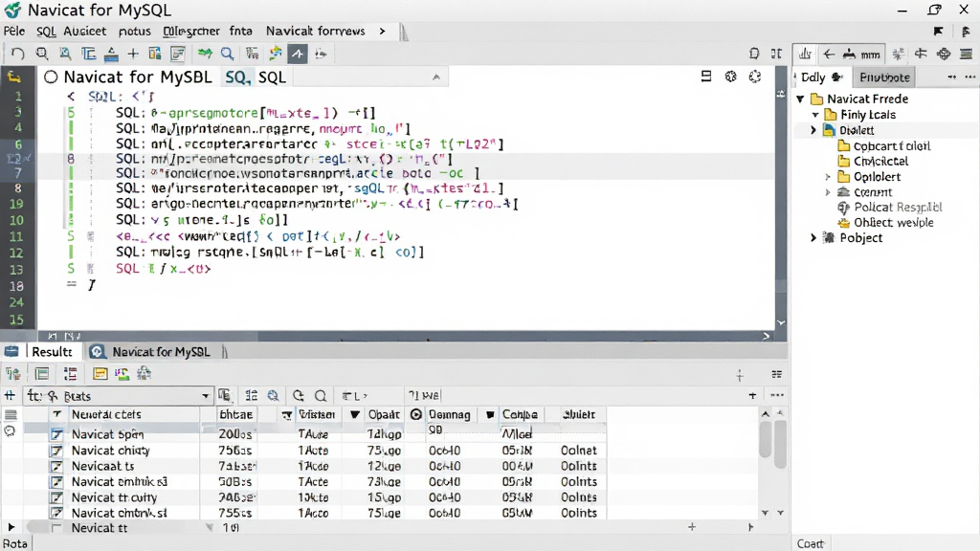Select the Copcart f oleil folder
Screen dimensions: 980x551
892,146
